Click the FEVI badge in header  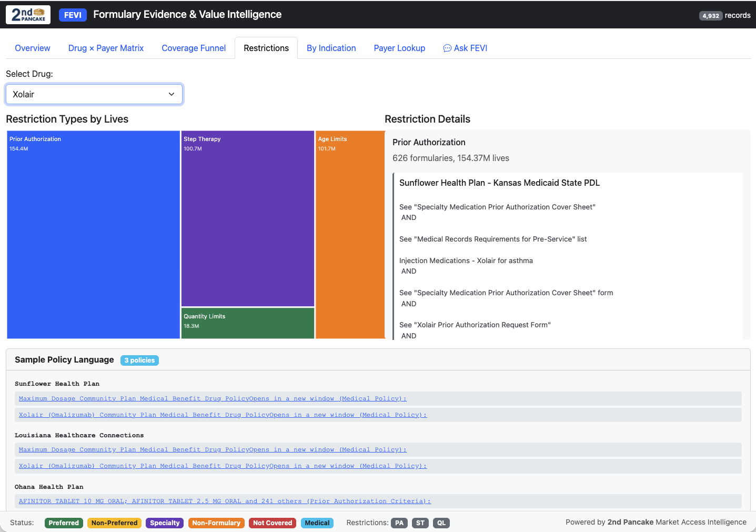(73, 15)
